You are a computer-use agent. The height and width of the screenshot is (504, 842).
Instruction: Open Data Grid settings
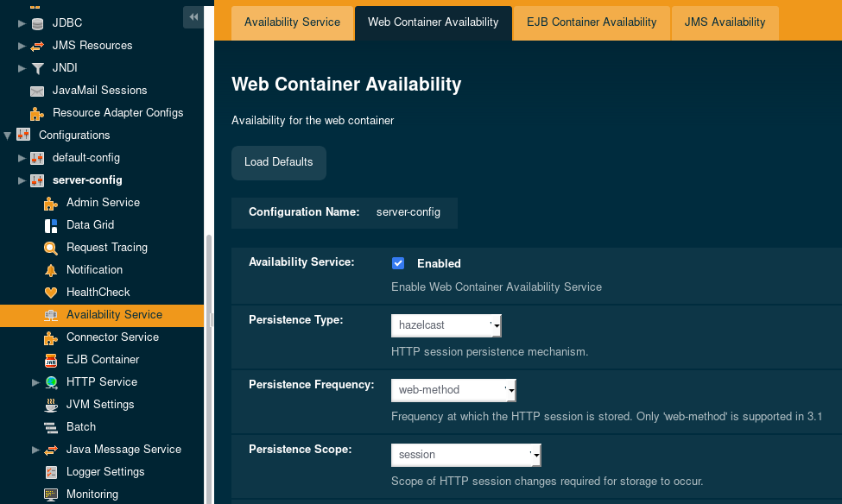point(90,225)
